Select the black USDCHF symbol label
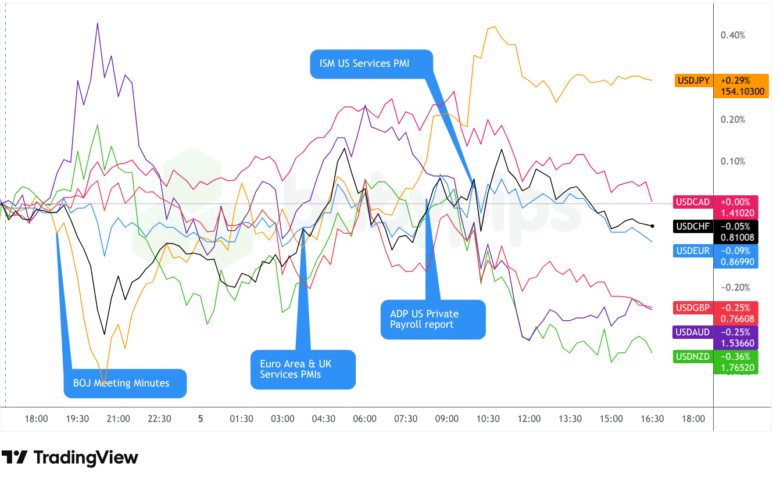780x483 pixels. [693, 226]
